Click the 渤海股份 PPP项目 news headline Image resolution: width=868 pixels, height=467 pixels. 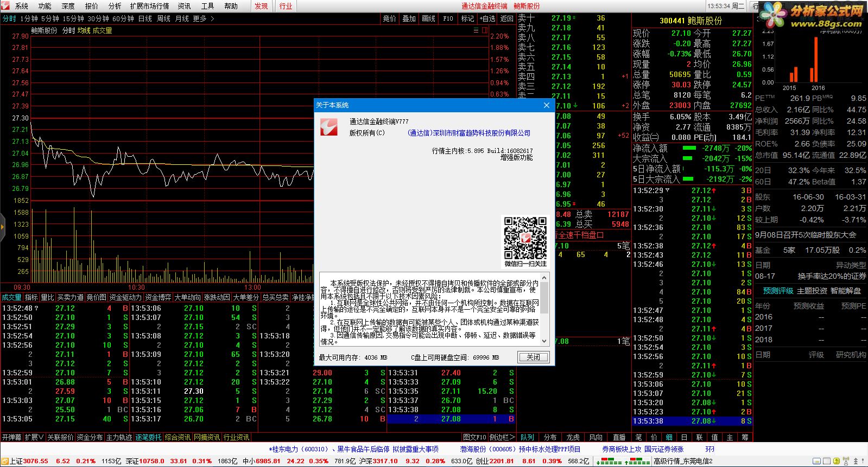[x=521, y=449]
